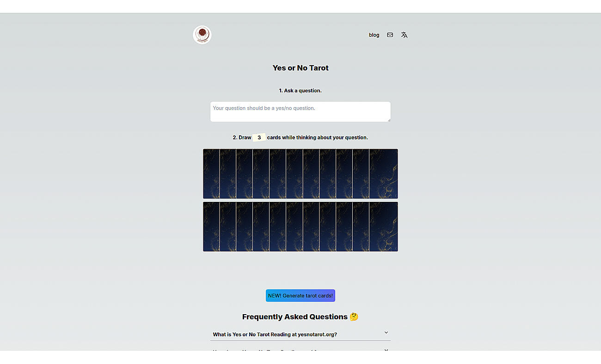This screenshot has width=601, height=364.
Task: Focus the yes/no question text box
Action: coord(300,112)
